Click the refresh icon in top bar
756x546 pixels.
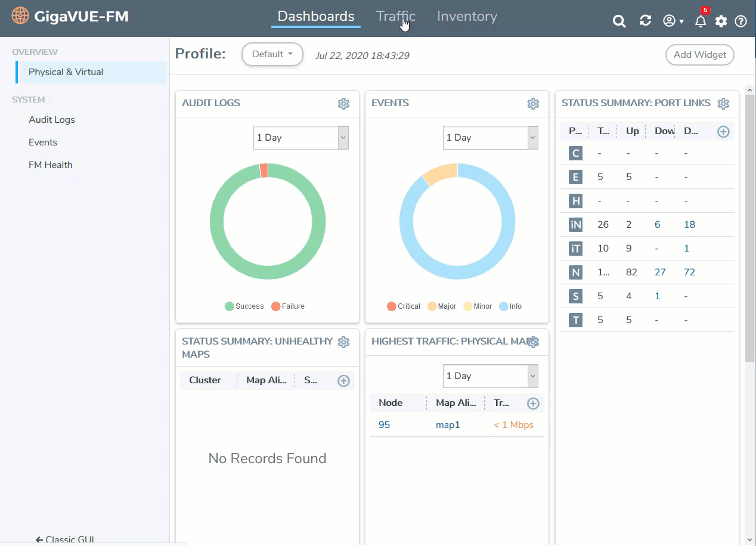tap(645, 21)
